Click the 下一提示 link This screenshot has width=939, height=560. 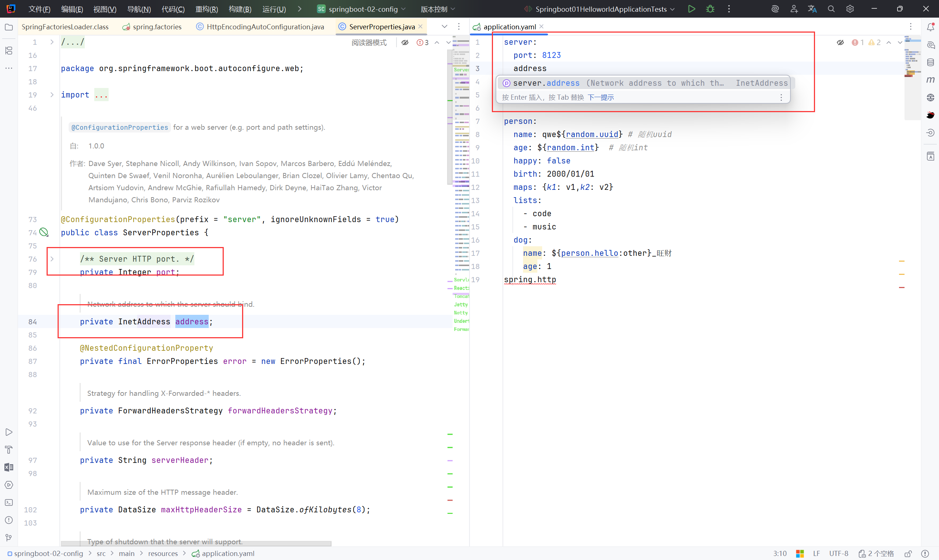coord(601,97)
